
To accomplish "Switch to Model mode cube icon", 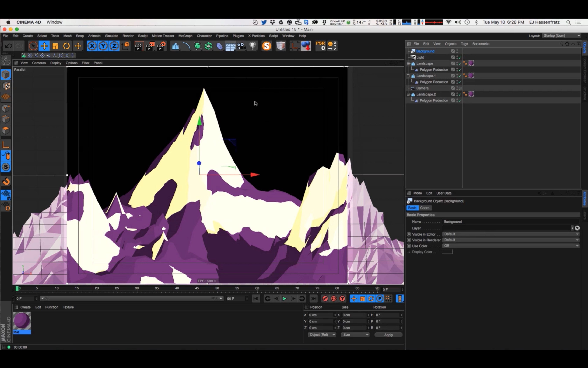I will (6, 75).
